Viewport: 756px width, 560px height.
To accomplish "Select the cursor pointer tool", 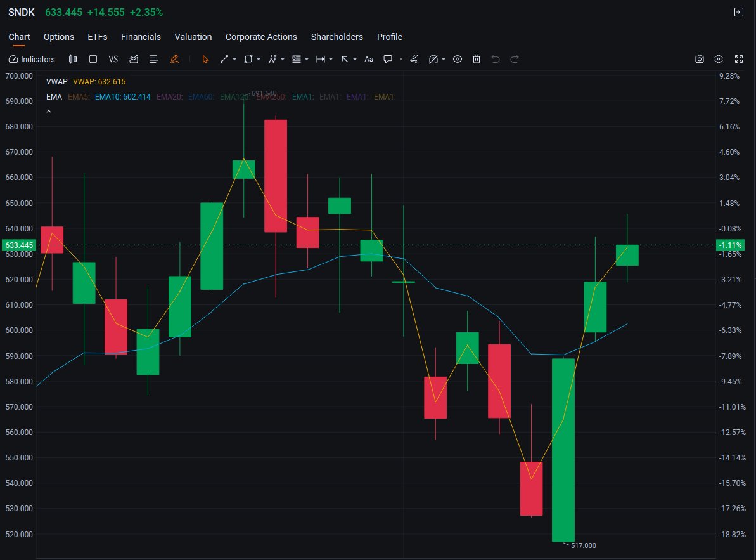I will tap(205, 60).
